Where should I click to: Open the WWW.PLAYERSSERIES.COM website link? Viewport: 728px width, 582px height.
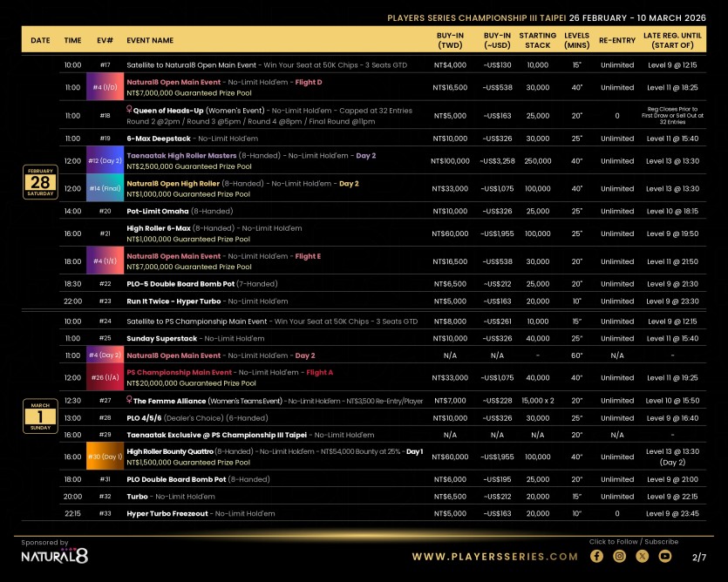(494, 557)
